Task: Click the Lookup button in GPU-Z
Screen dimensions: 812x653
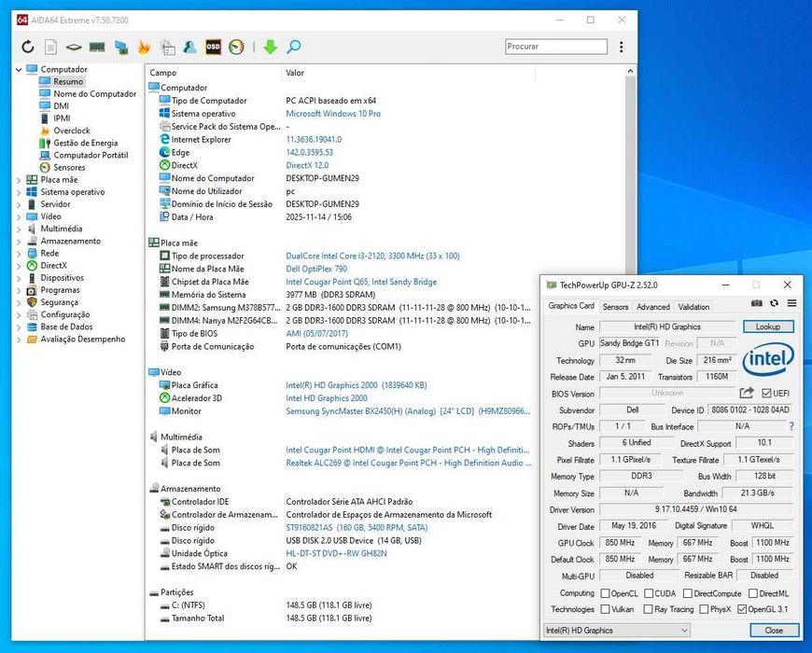Action: coord(768,326)
